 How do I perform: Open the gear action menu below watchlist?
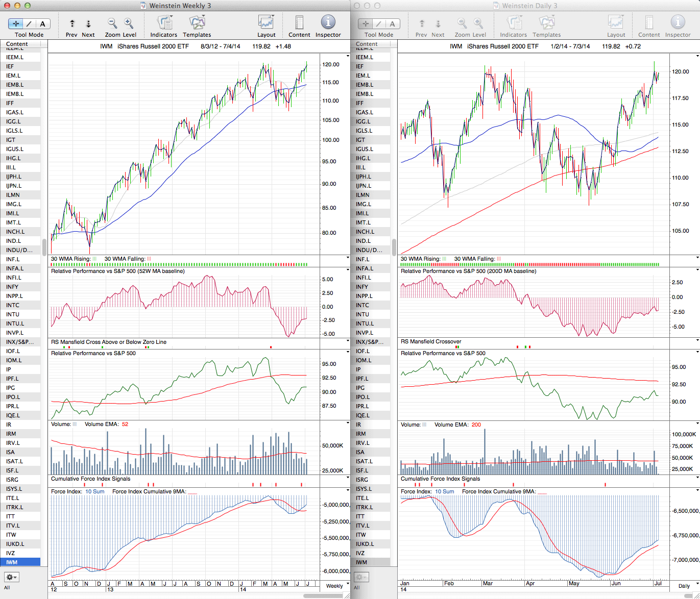pyautogui.click(x=12, y=577)
